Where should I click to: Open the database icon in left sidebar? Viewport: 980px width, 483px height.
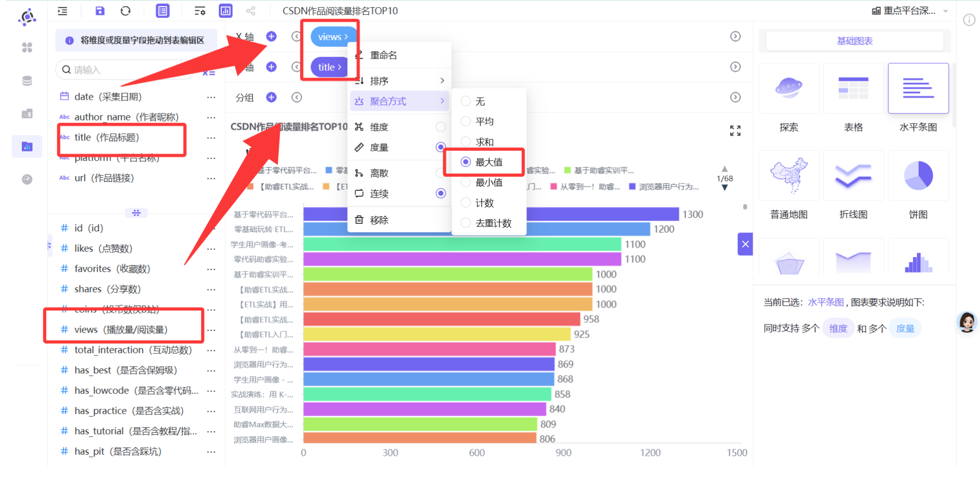(27, 80)
